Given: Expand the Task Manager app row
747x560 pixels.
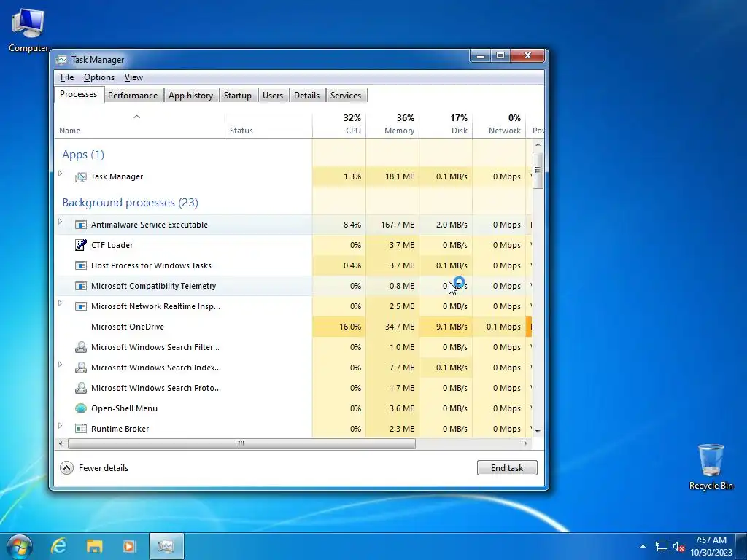Looking at the screenshot, I should tap(61, 174).
